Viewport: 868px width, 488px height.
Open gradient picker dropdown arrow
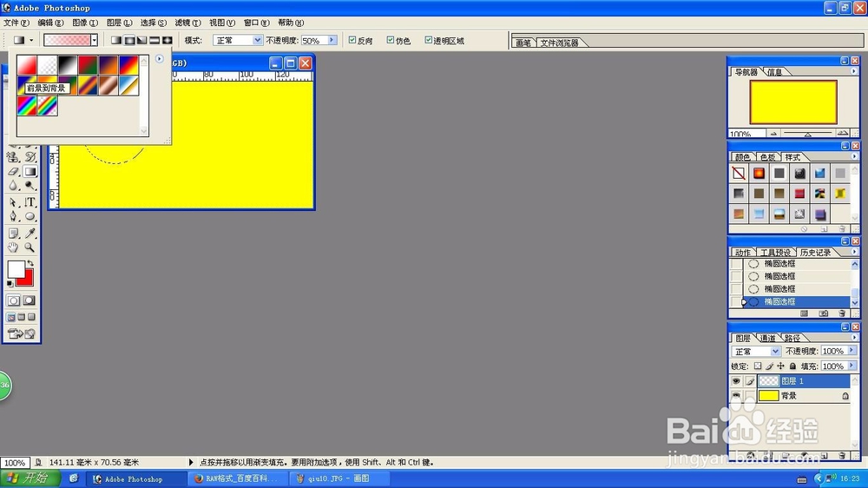point(94,40)
